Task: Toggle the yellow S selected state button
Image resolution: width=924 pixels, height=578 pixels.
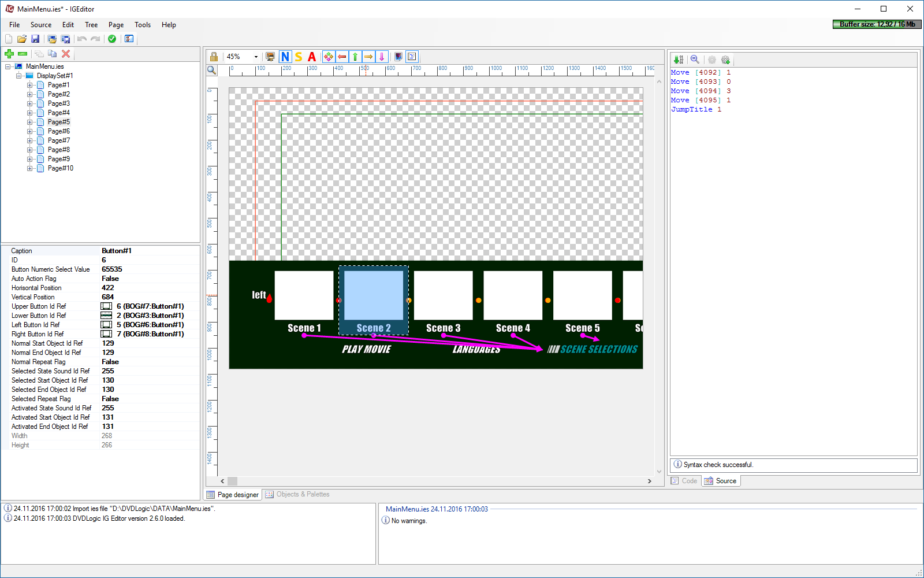Action: pos(299,57)
